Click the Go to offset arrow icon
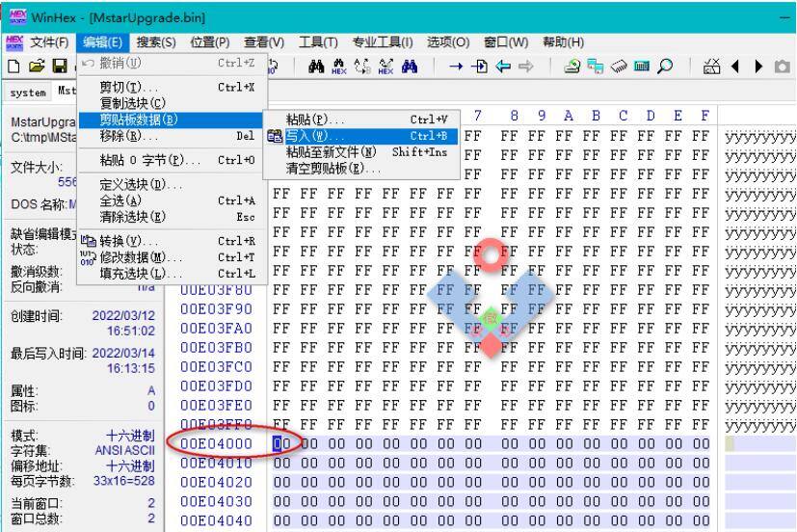The image size is (797, 532). coord(456,66)
